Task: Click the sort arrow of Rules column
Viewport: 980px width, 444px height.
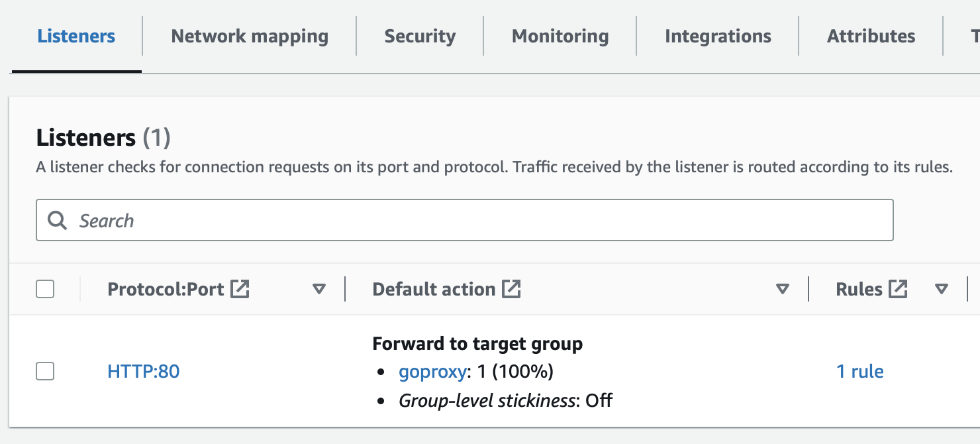Action: [942, 289]
